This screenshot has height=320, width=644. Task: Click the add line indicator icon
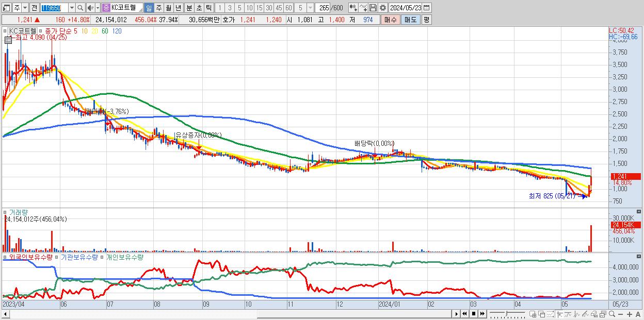[363, 8]
